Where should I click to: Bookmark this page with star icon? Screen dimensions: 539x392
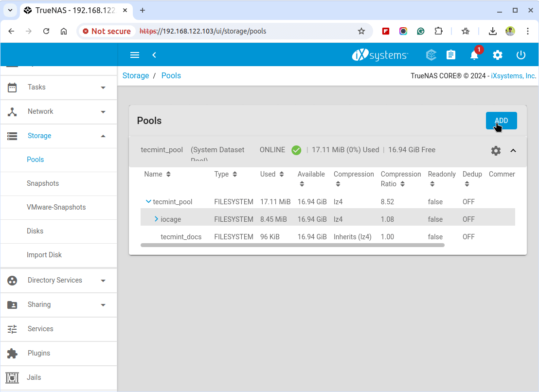pyautogui.click(x=361, y=31)
